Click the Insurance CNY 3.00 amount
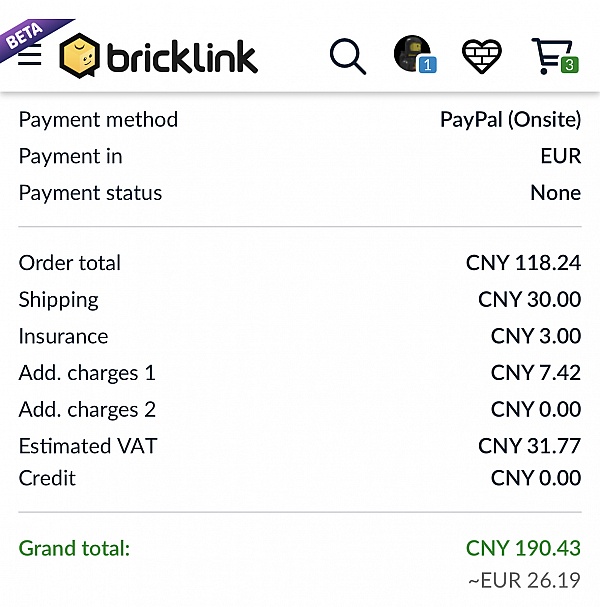600x607 pixels. 536,336
